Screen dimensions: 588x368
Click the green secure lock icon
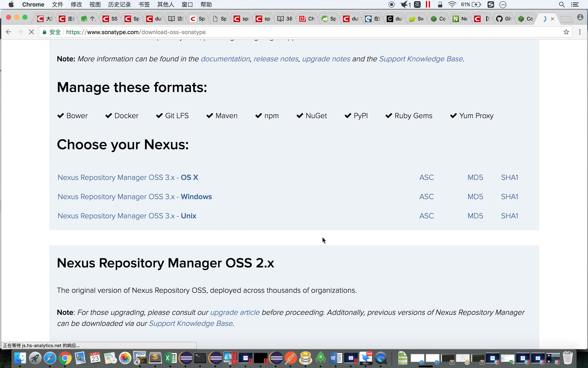(44, 32)
